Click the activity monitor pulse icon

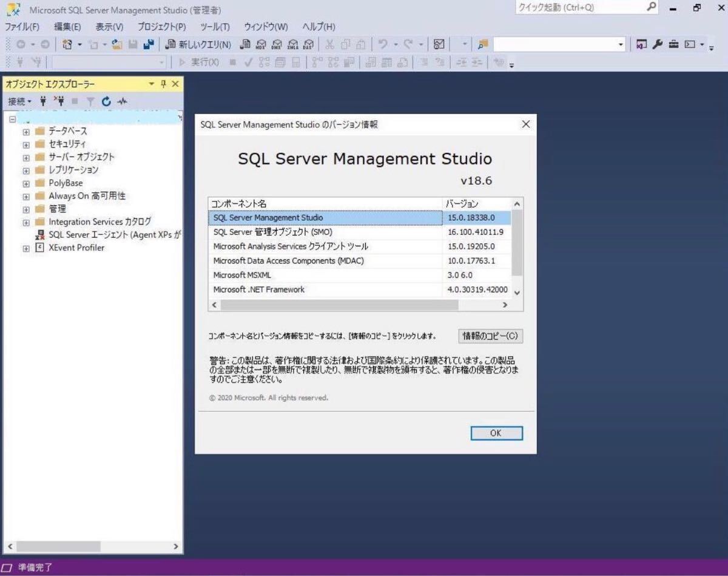122,101
